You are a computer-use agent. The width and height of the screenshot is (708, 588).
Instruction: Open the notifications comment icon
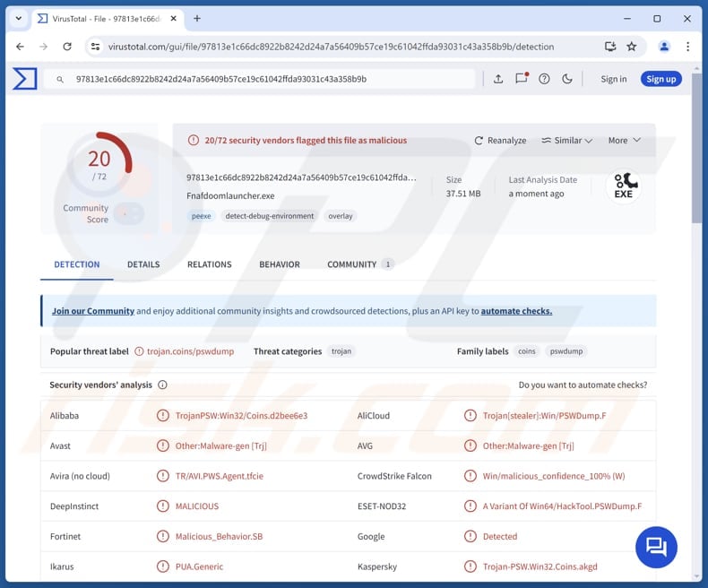521,79
